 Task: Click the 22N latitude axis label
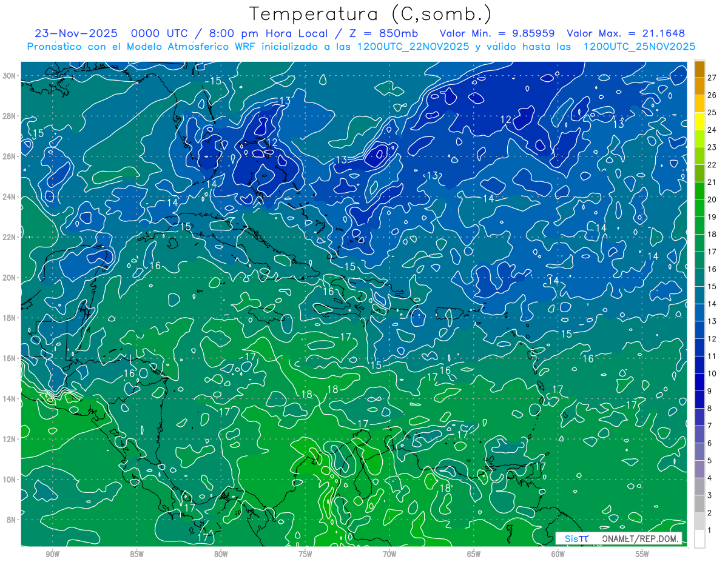click(10, 237)
